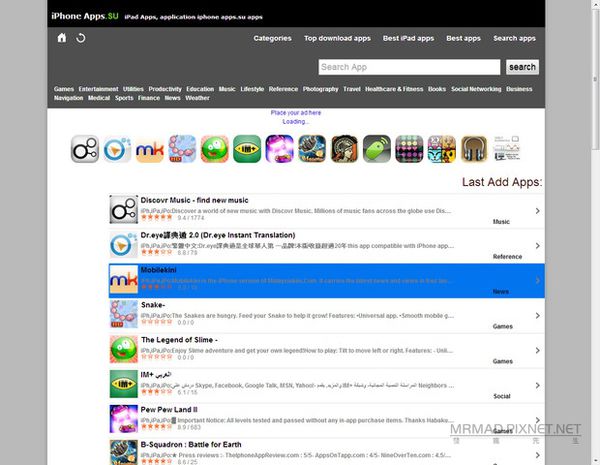Open Pew Pew Land II list thumbnail
600x465 pixels.
123,419
